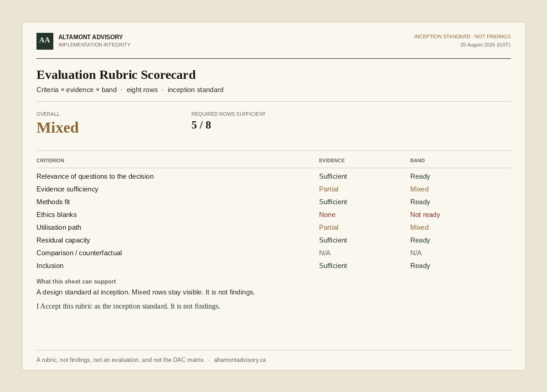Screen dimensions: 547x392
Task: Select the Comparison / counterfactual criterion
Action: [x=79, y=253]
